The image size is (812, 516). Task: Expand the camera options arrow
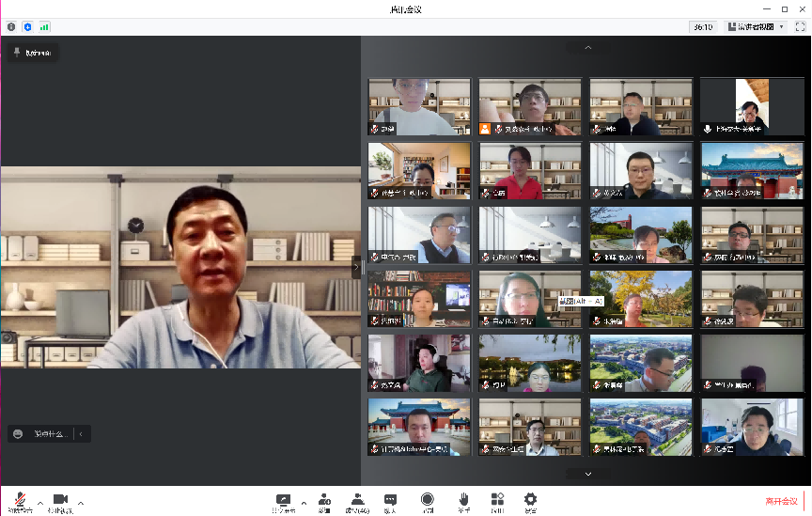click(81, 503)
